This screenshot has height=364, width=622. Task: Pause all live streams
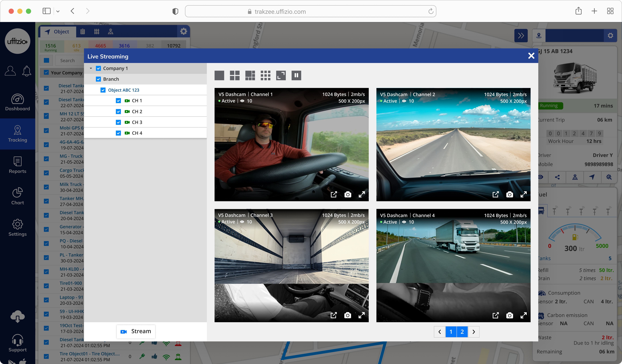pos(296,75)
